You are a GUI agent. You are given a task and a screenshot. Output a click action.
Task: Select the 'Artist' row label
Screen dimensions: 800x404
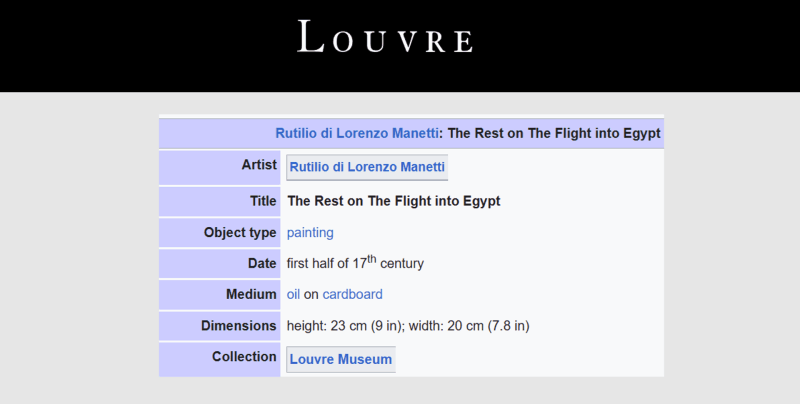(259, 164)
